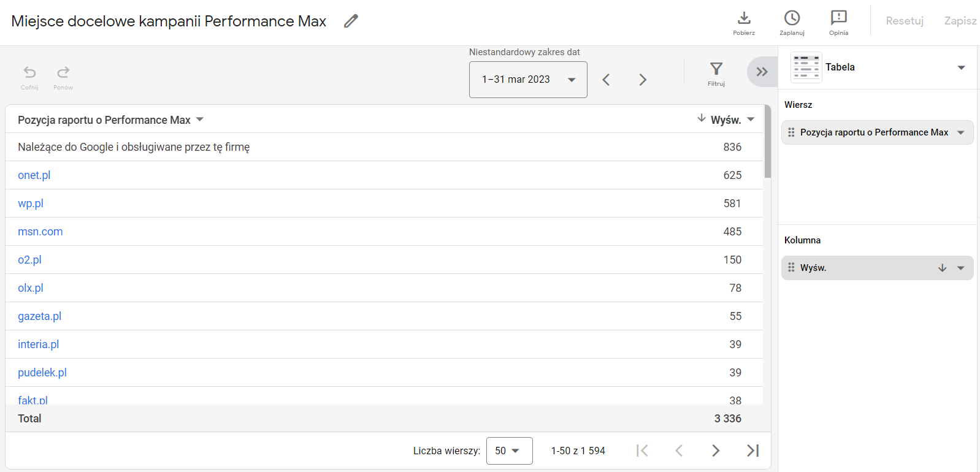Go to next date range arrow
Image resolution: width=980 pixels, height=472 pixels.
coord(643,80)
